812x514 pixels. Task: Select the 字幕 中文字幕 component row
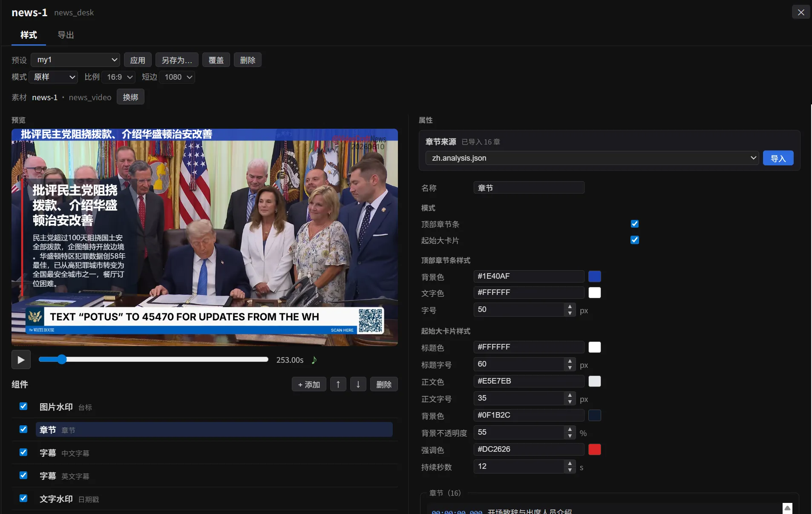click(204, 453)
